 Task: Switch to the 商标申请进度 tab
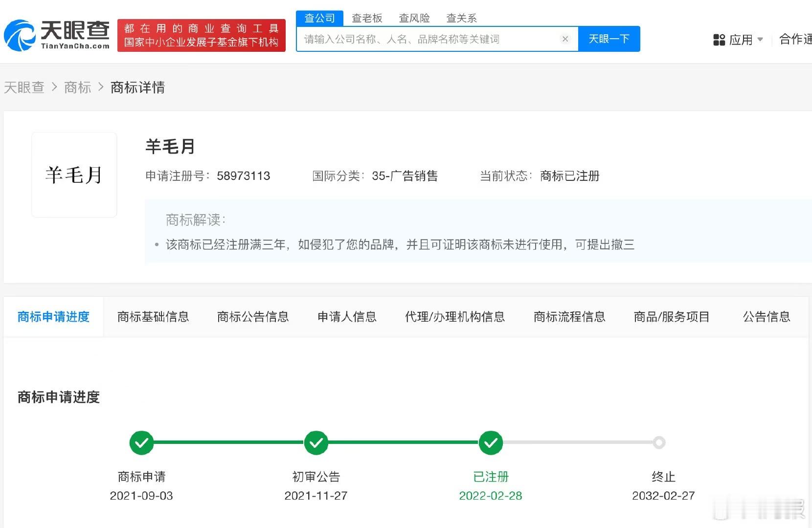[x=53, y=317]
